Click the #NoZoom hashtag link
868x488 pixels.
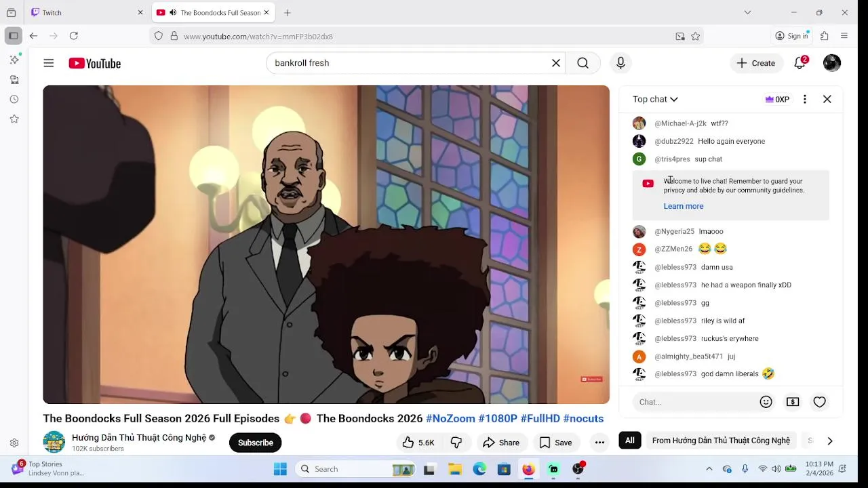coord(450,418)
